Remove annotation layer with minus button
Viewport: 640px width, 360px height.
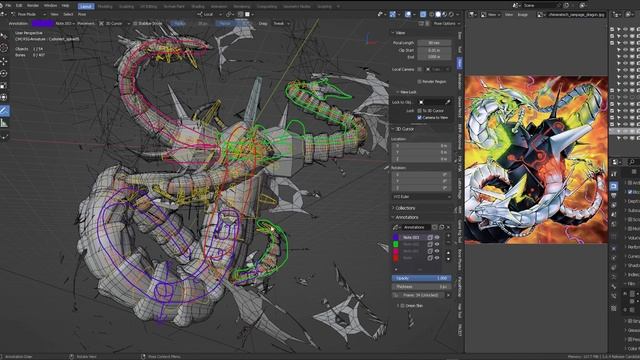[448, 242]
